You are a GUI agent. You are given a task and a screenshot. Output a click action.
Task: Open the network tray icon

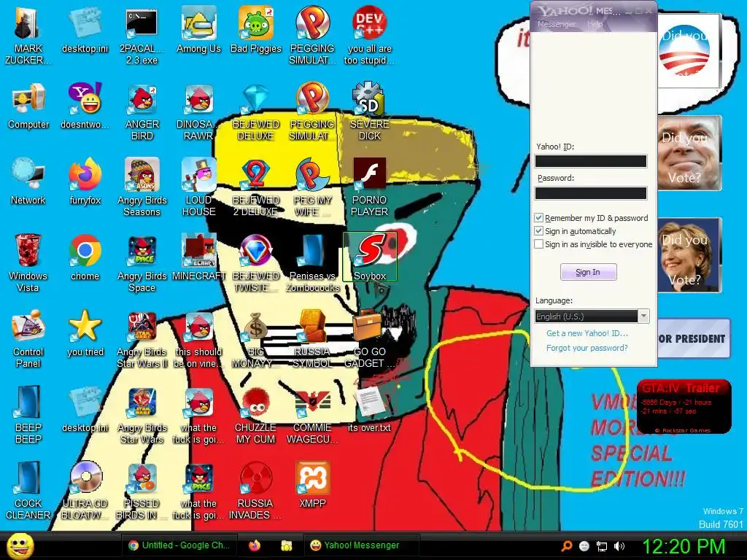[x=602, y=546]
